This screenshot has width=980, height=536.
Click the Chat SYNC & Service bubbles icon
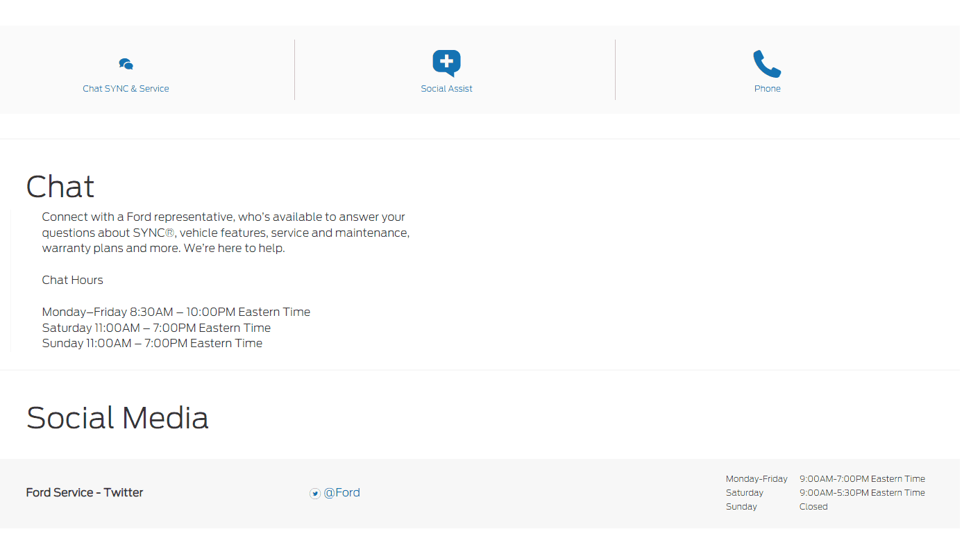[x=126, y=65]
